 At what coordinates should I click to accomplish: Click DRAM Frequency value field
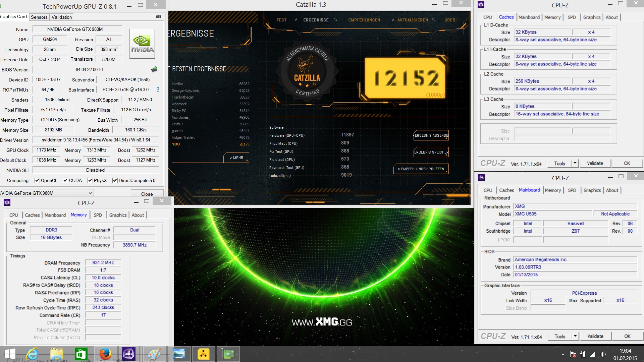[x=103, y=262]
